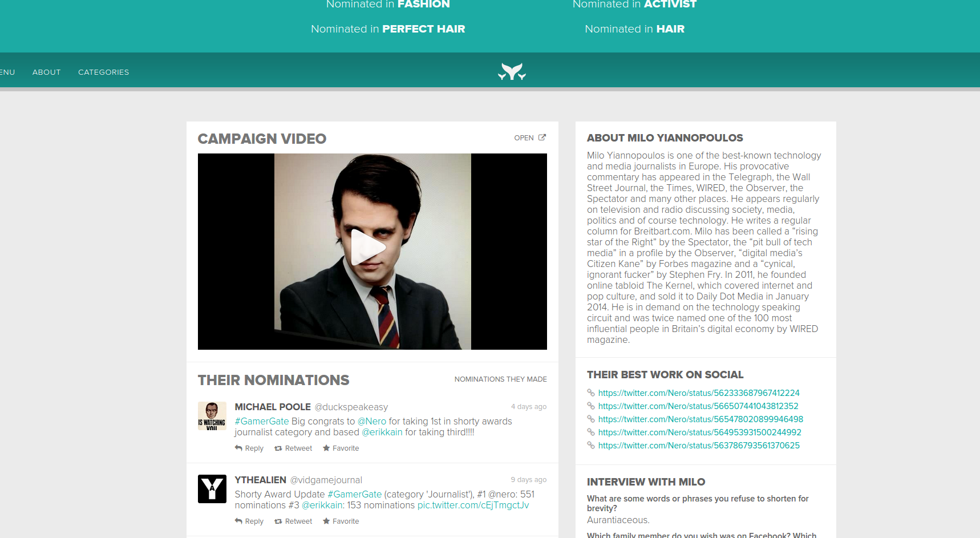
Task: Click 'CAMPAIGN VIDEO' heading
Action: tap(262, 139)
